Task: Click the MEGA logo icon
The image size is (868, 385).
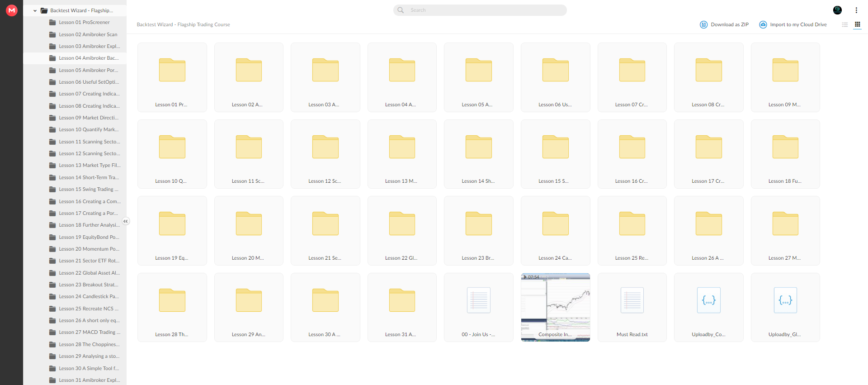Action: pyautogui.click(x=12, y=10)
